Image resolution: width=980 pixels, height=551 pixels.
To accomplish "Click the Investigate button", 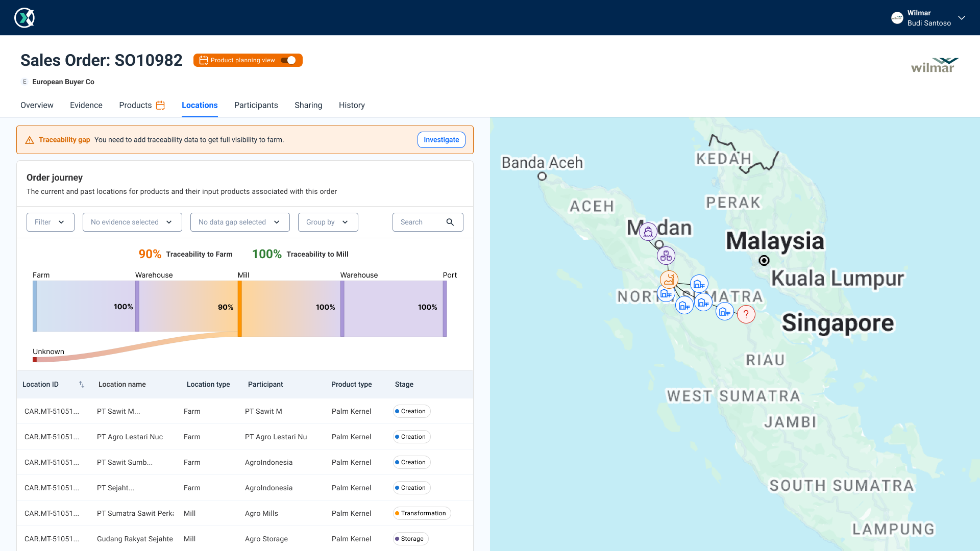I will point(442,140).
